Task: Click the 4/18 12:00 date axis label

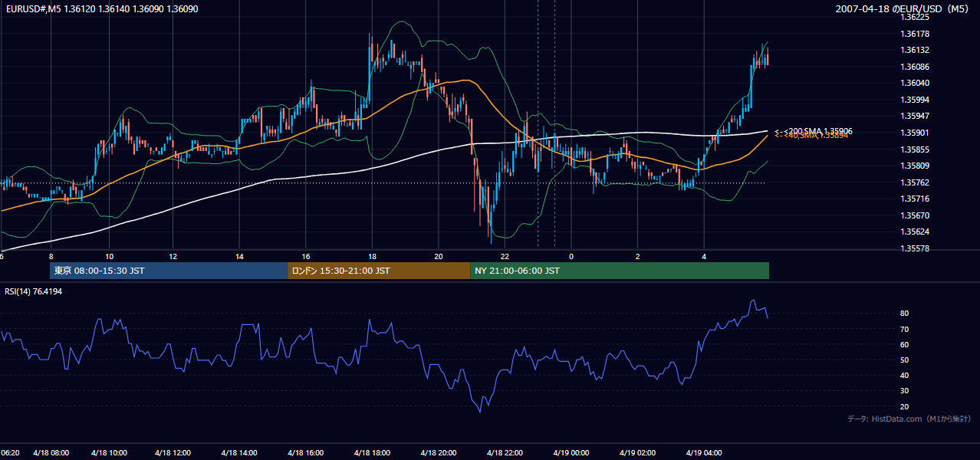Action: pos(173,453)
